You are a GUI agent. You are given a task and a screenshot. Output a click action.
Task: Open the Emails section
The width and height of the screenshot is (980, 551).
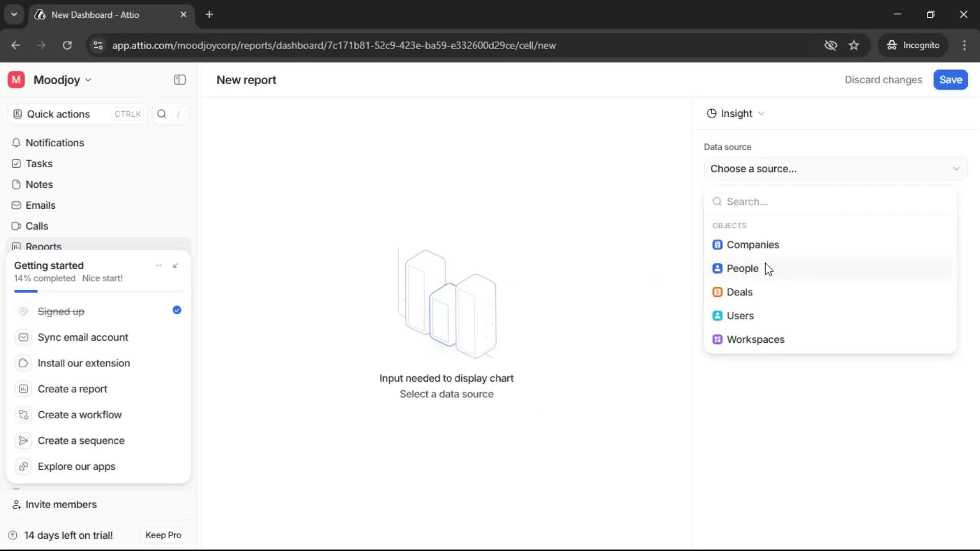(x=40, y=205)
